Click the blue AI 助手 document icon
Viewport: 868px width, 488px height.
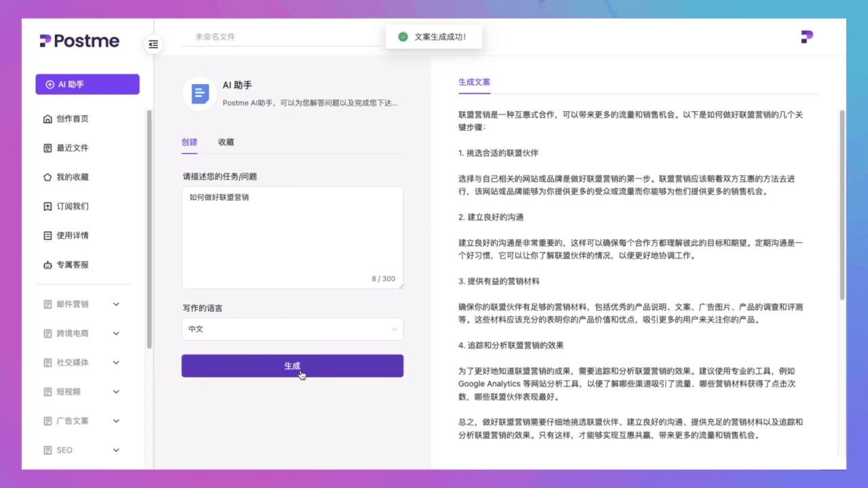point(199,93)
